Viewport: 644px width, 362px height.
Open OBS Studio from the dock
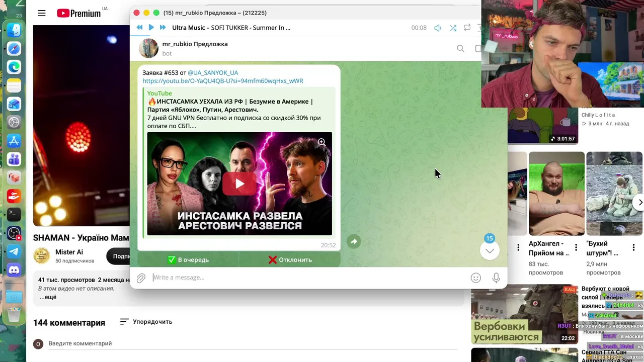[x=14, y=233]
